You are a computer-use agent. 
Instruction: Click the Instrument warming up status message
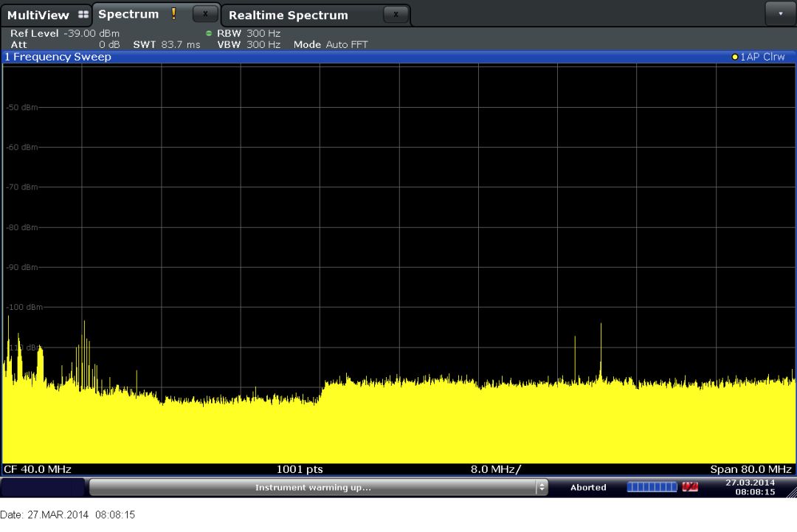(x=313, y=487)
